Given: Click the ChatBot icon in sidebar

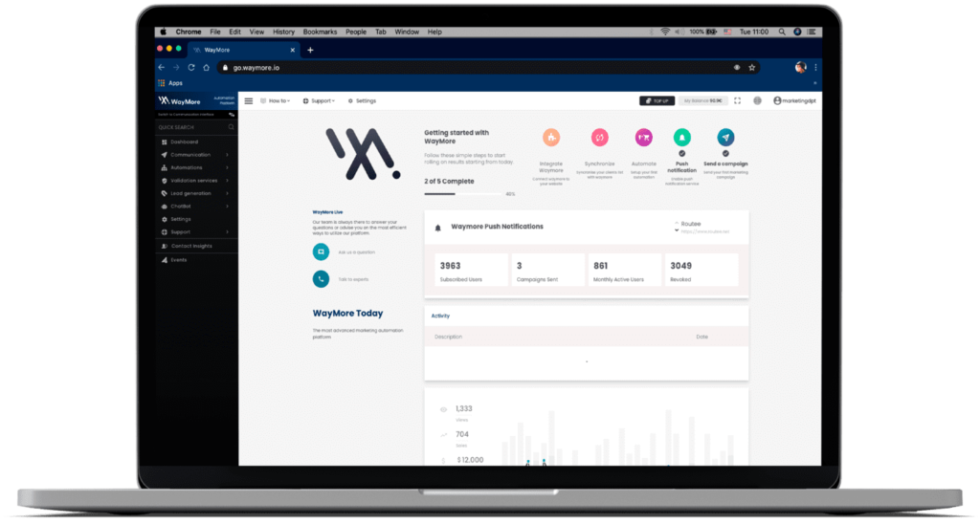Looking at the screenshot, I should point(164,207).
